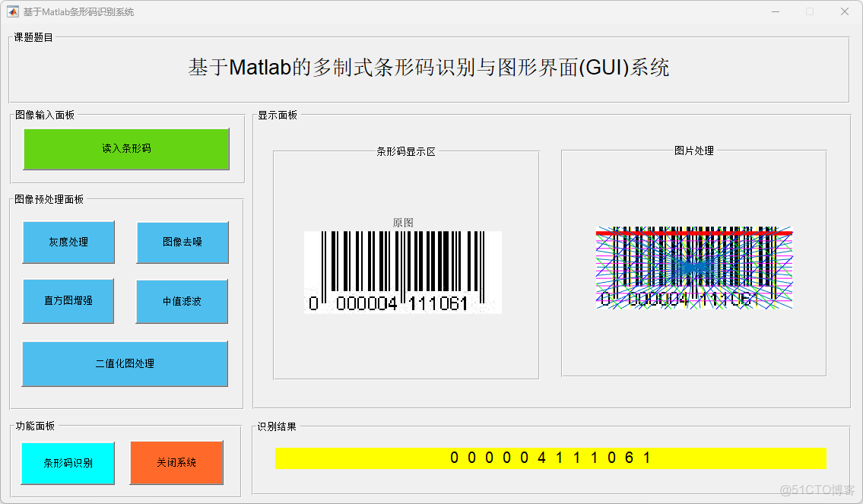
Task: Click the 二值化图处理 binarization button
Action: (x=125, y=363)
